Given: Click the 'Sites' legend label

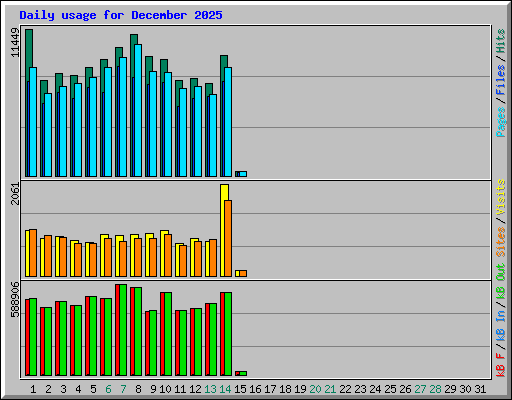Looking at the screenshot, I should [x=500, y=242].
